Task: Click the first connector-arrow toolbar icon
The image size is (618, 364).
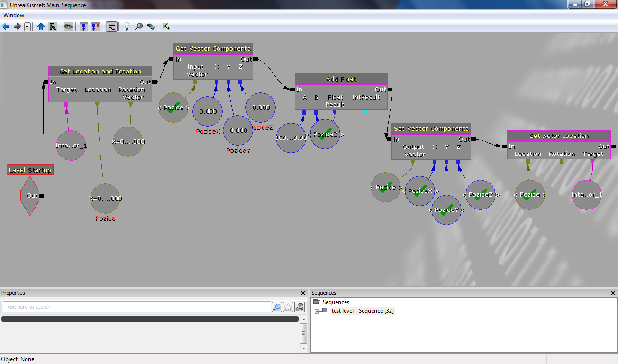Action: coord(84,27)
